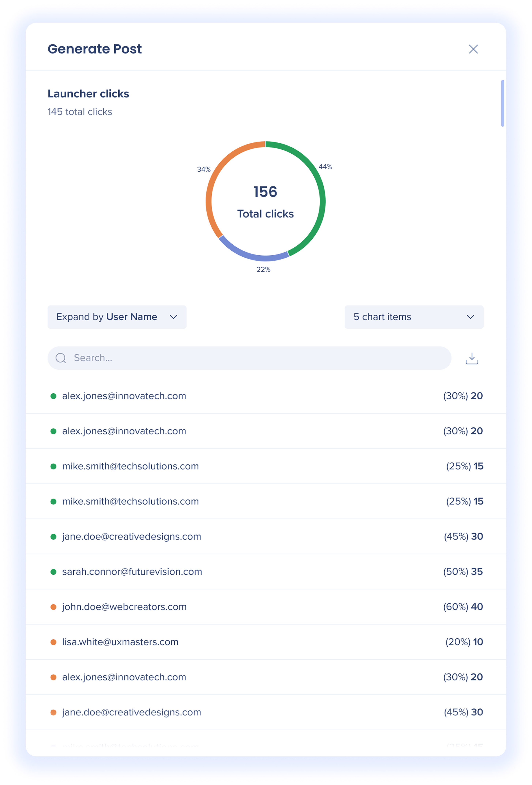
Task: Open the Expand by User Name dropdown
Action: pyautogui.click(x=117, y=317)
